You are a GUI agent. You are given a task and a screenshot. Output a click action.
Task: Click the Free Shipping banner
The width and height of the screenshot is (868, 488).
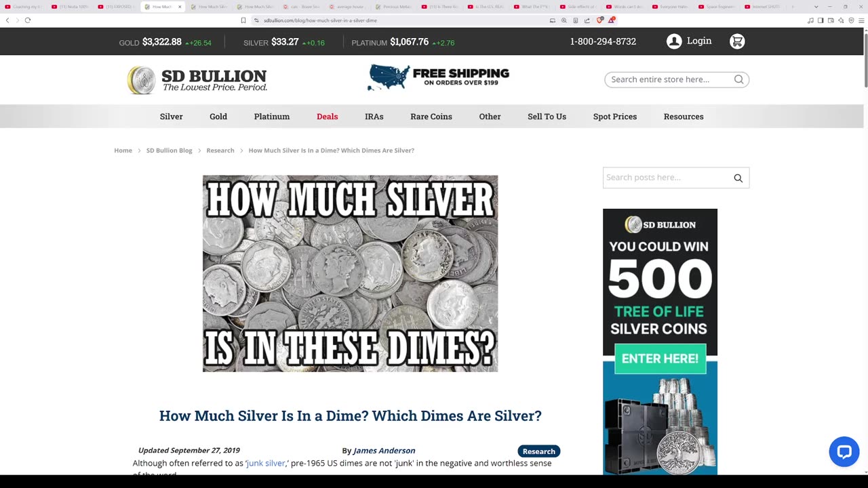438,78
